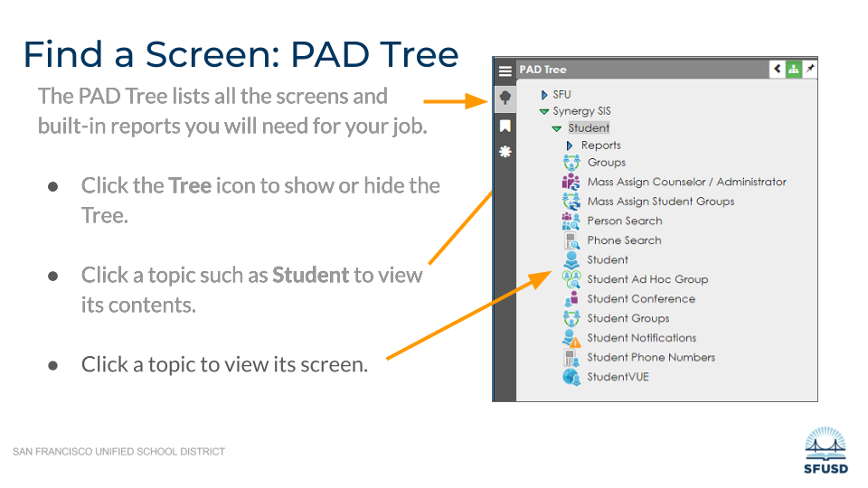Screen dimensions: 868x488
Task: Click the asterisk icon in sidebar
Action: [505, 152]
